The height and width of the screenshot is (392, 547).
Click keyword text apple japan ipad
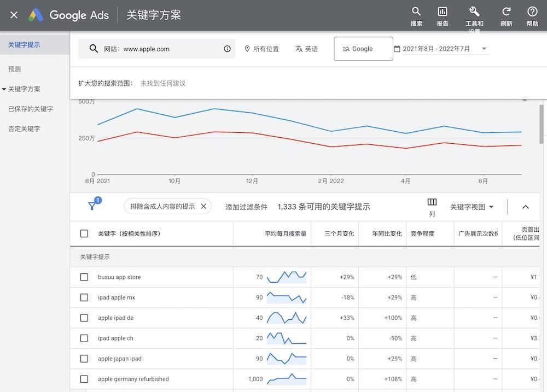pos(120,359)
